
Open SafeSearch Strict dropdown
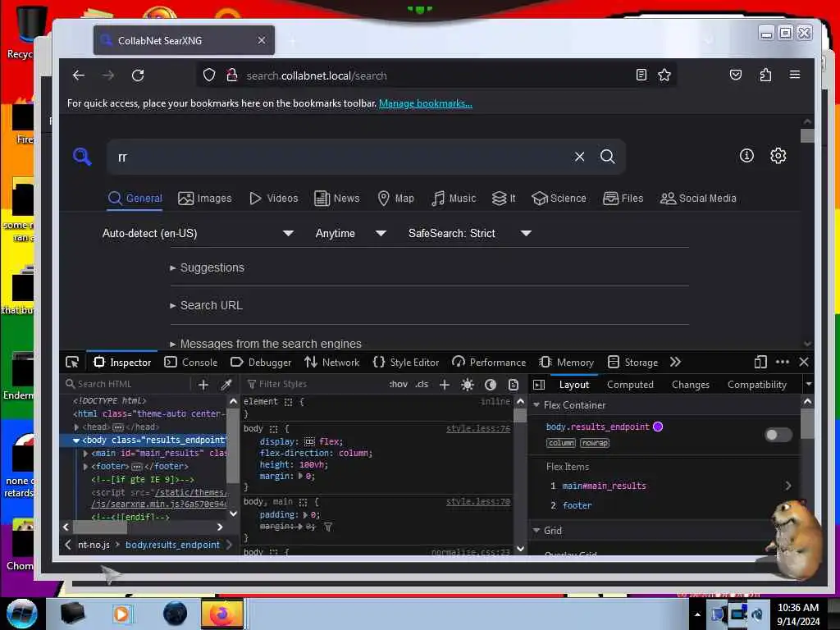pos(469,234)
